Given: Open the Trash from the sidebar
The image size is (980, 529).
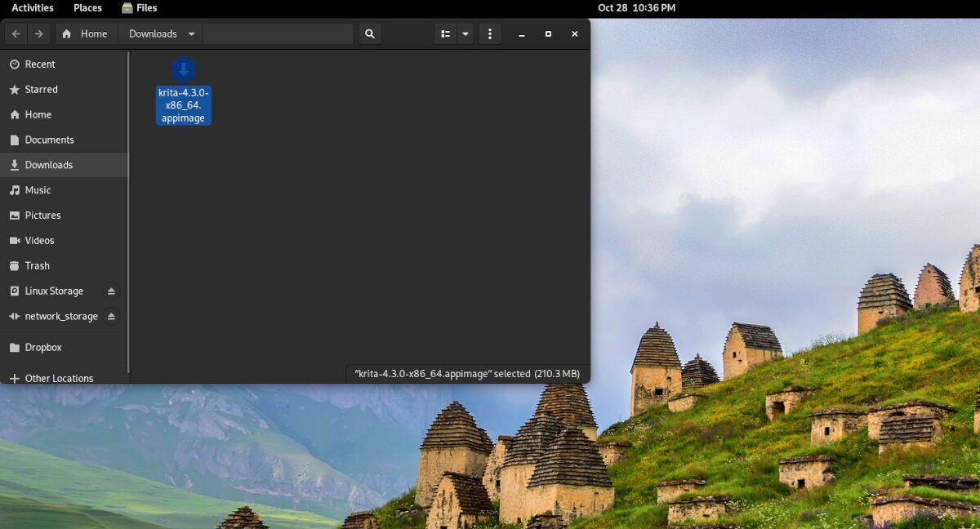Looking at the screenshot, I should 36,265.
